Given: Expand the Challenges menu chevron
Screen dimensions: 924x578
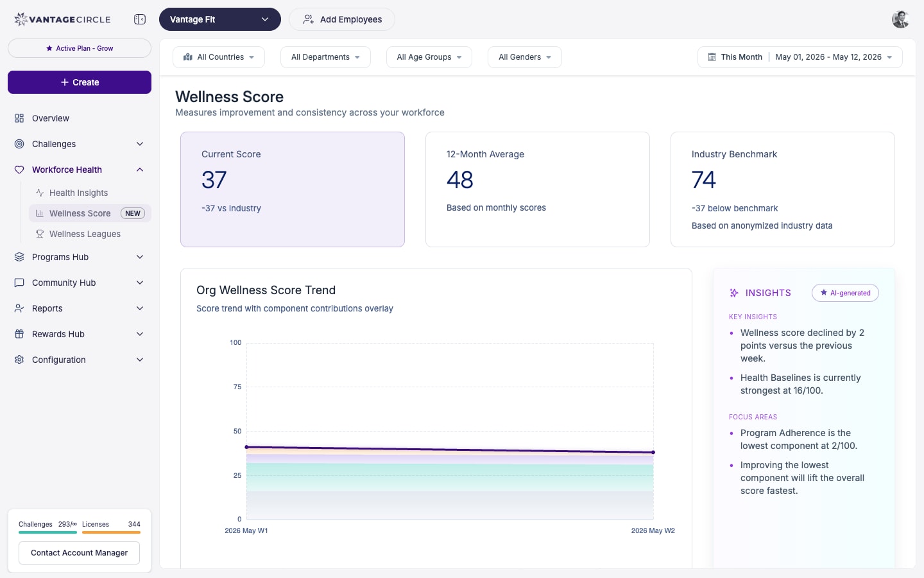Looking at the screenshot, I should [140, 144].
